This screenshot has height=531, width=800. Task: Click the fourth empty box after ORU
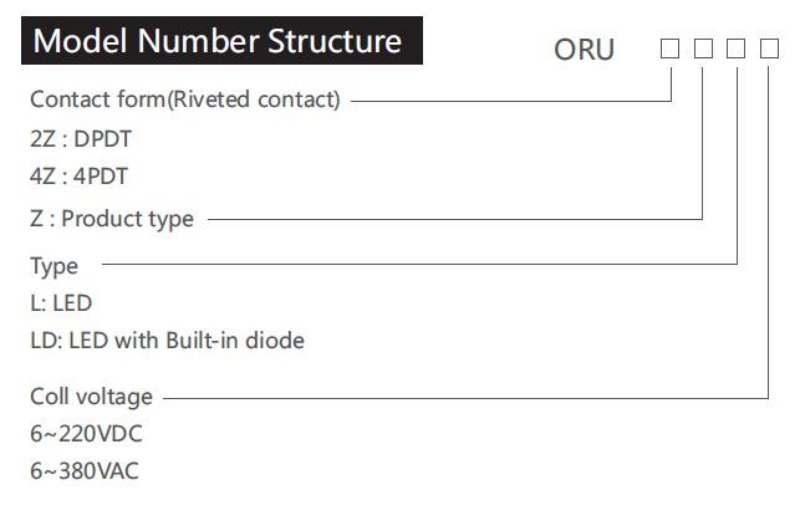769,49
